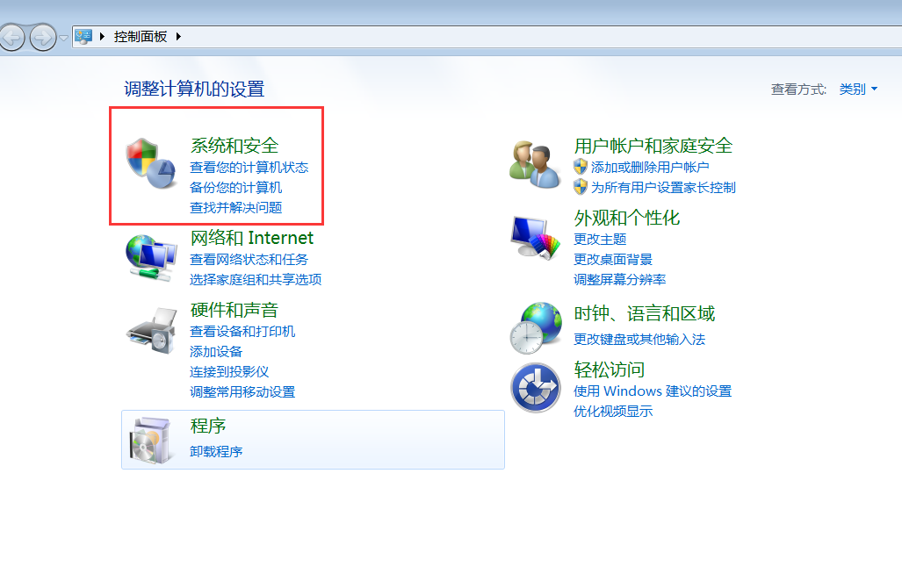
Task: Click the 更改桌面背景 link
Action: (613, 259)
